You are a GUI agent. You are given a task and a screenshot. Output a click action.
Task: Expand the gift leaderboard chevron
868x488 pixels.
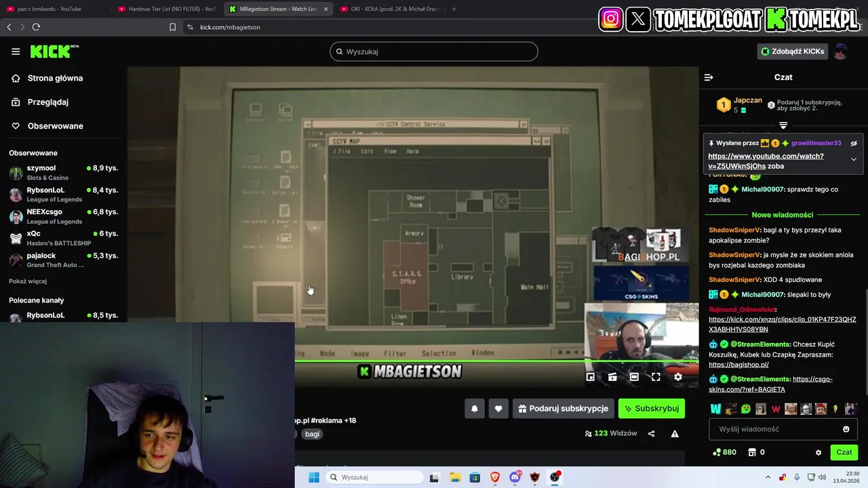tap(783, 125)
